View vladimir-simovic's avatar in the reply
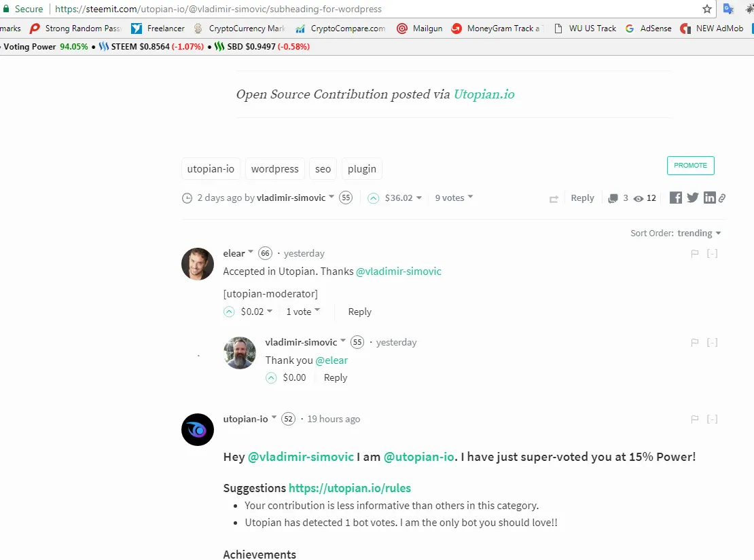 pyautogui.click(x=240, y=353)
